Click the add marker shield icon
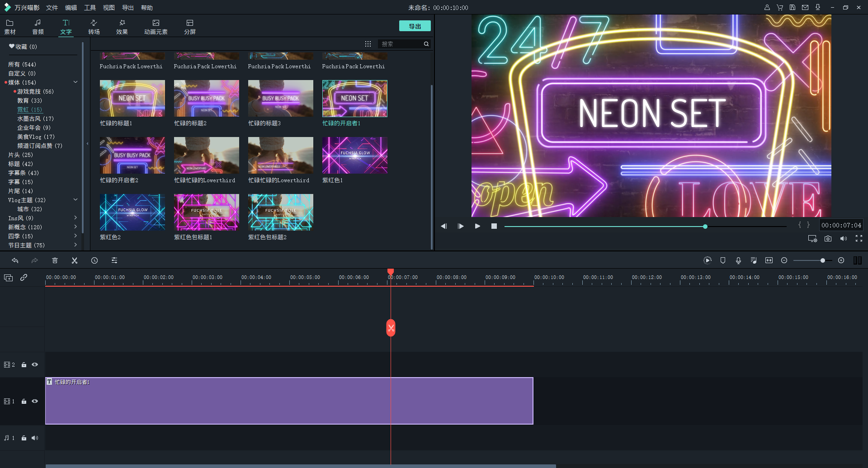 tap(723, 260)
